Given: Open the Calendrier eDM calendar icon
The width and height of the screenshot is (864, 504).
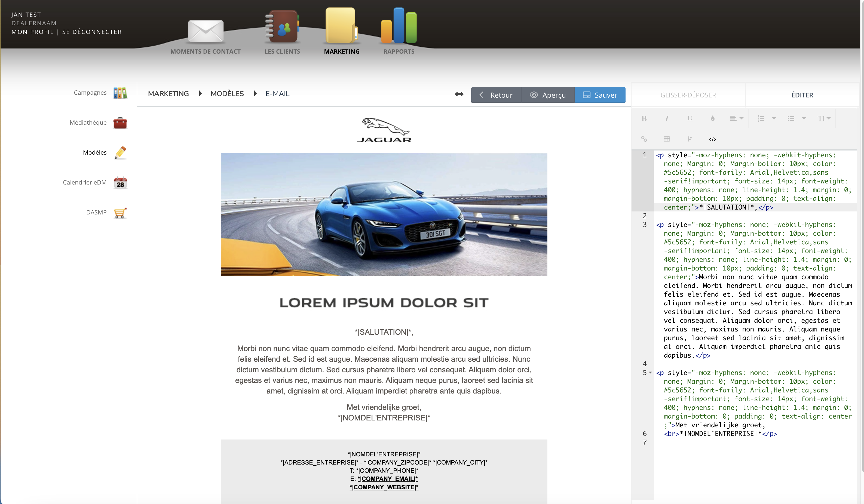Looking at the screenshot, I should coord(120,182).
